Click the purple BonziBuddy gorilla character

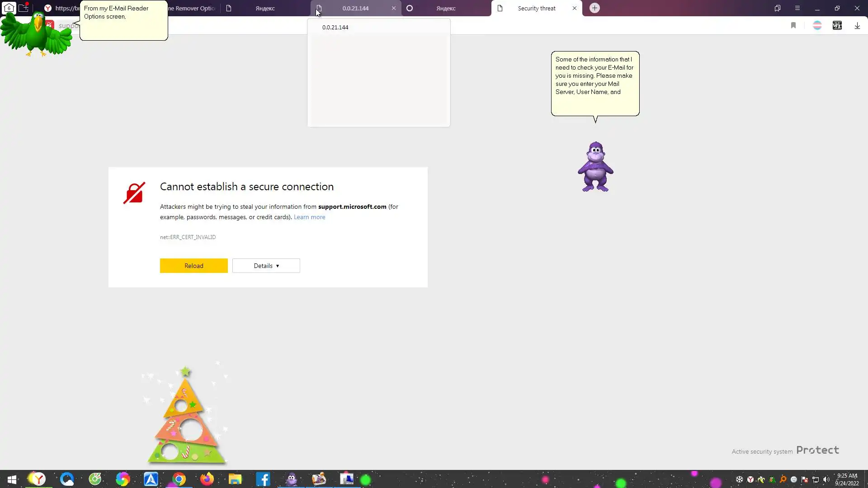click(x=595, y=167)
